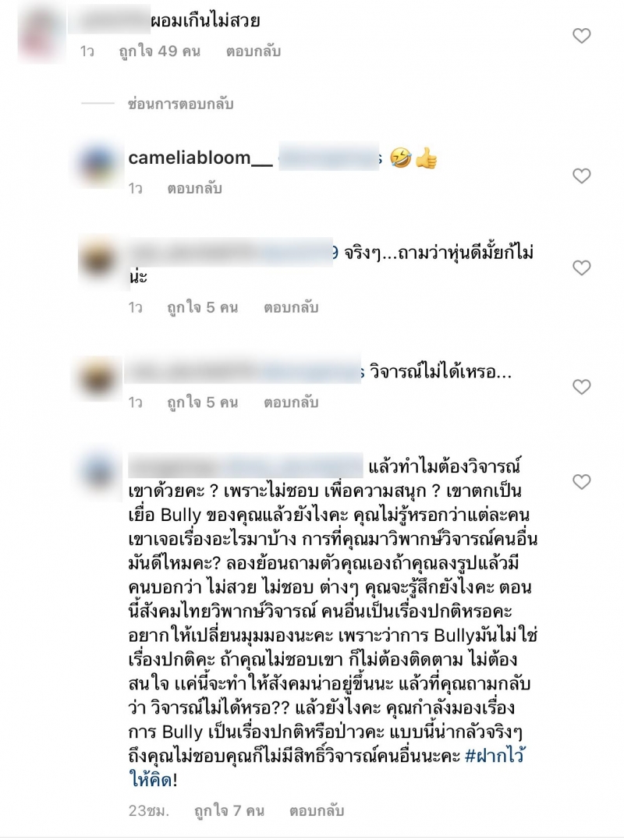
Task: Open the cameliabloom__ username link
Action: 200,158
